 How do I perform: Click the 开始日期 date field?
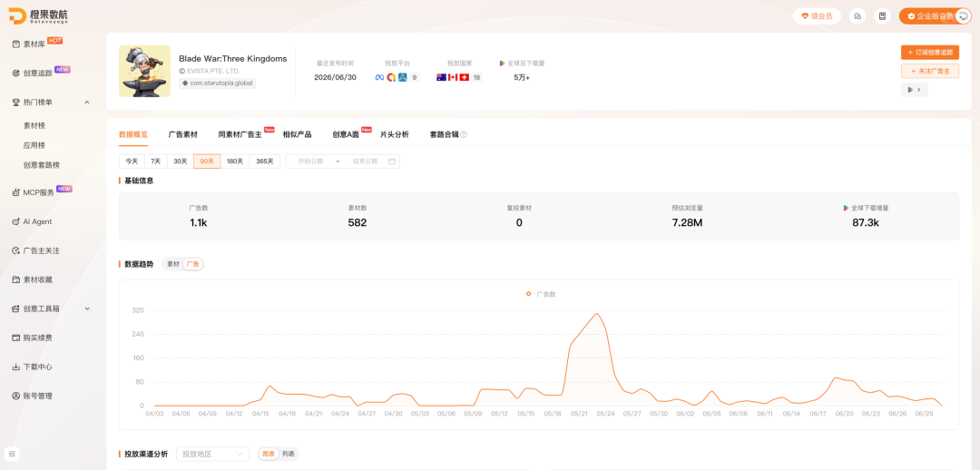[310, 162]
